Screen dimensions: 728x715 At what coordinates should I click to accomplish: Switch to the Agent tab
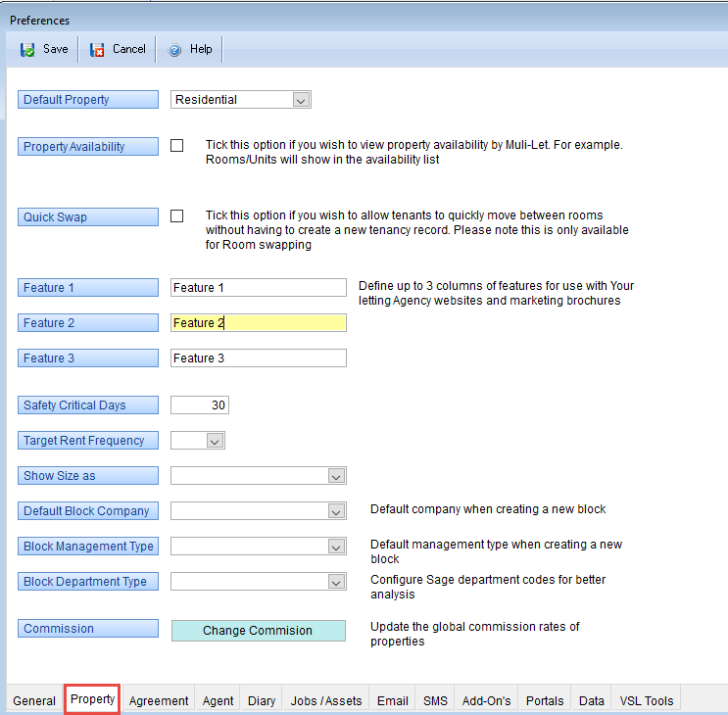[218, 700]
